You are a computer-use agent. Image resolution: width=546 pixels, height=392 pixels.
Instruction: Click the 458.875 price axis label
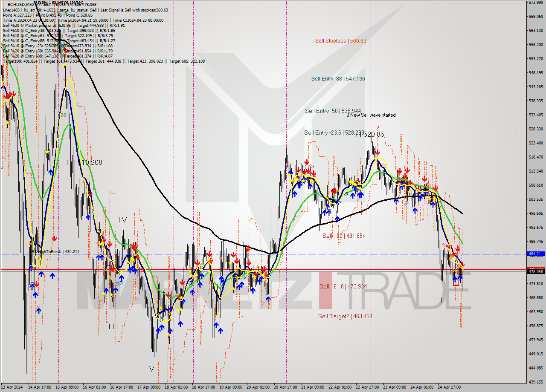pyautogui.click(x=535, y=326)
